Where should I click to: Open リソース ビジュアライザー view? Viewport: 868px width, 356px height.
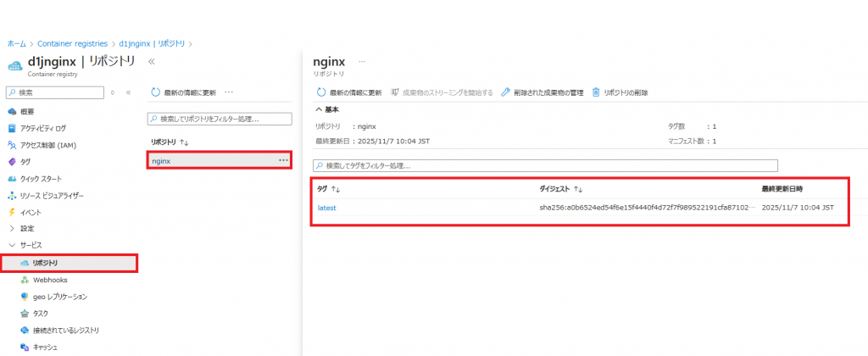[x=52, y=196]
